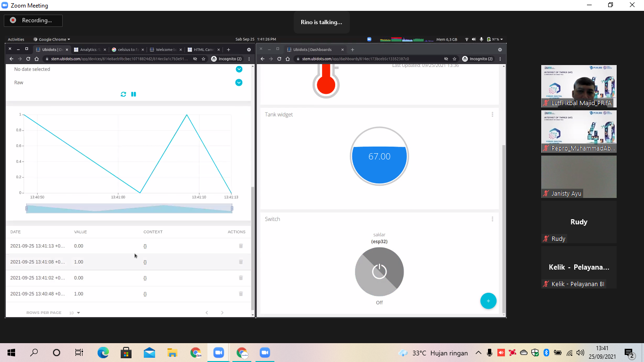
Task: Click the chart time range slider
Action: (x=129, y=208)
